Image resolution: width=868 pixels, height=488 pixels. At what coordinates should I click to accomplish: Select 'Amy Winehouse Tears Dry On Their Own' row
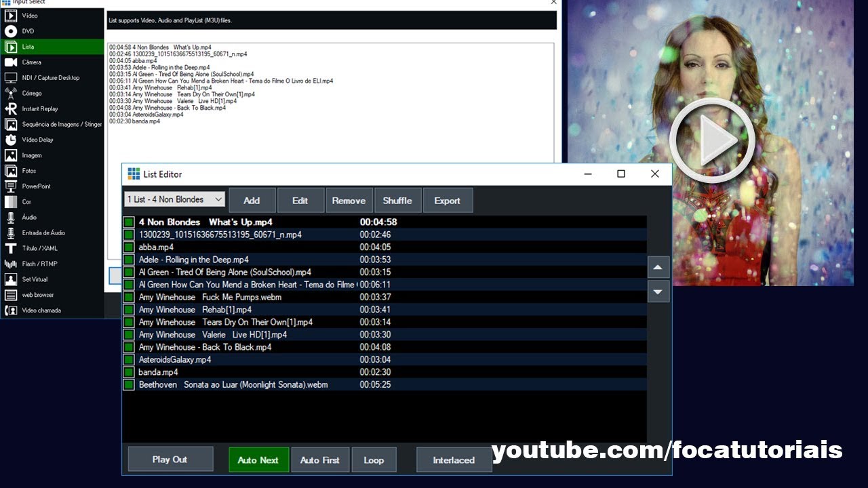pyautogui.click(x=384, y=322)
